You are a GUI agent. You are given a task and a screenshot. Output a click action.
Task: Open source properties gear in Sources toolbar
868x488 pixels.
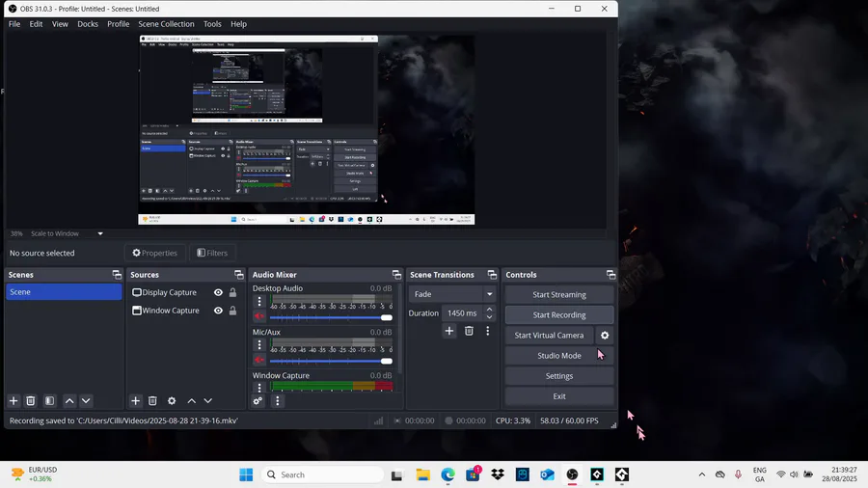[x=172, y=400]
